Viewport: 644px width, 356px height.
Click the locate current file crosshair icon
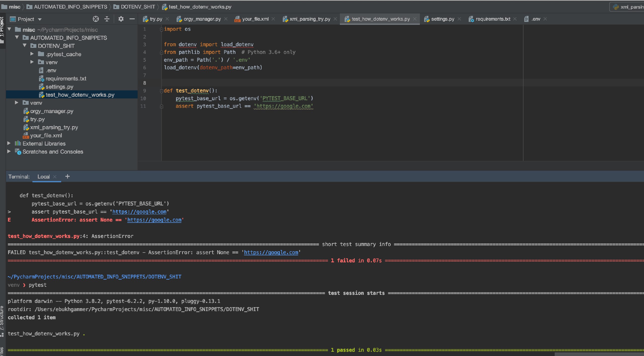tap(96, 19)
